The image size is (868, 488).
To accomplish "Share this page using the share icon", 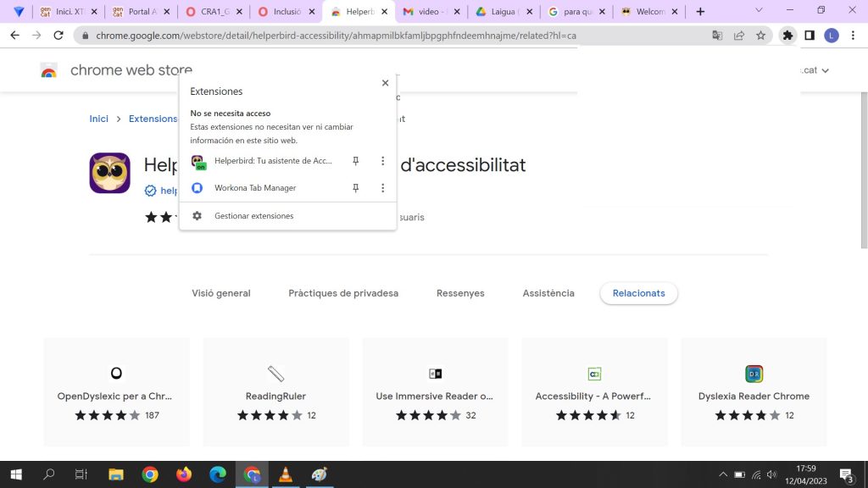I will [x=739, y=36].
